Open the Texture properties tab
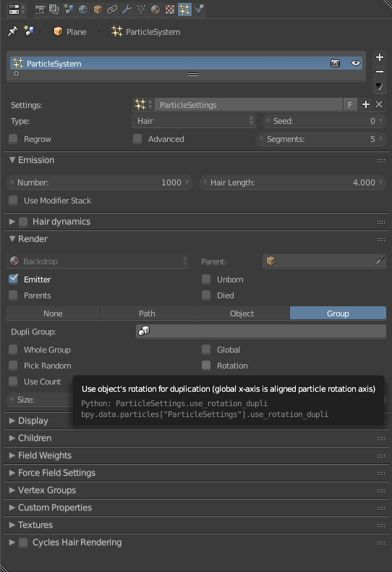Viewport: 392px width, 572px height. click(170, 9)
